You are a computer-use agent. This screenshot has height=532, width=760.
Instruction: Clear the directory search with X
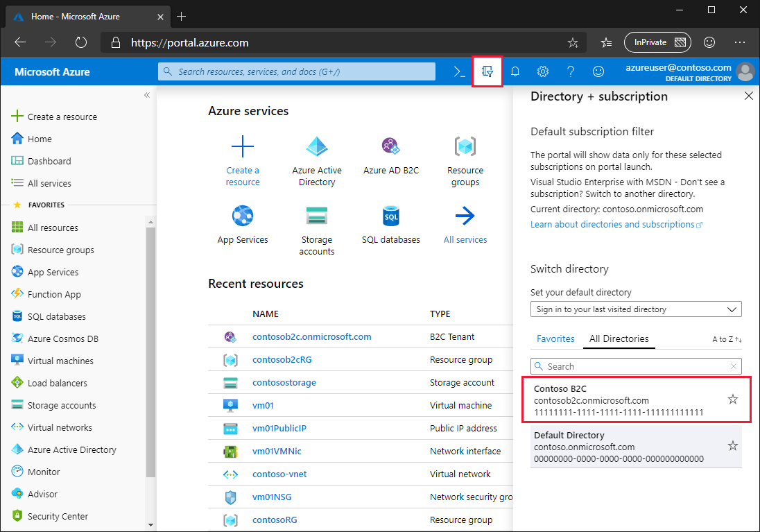[x=734, y=366]
